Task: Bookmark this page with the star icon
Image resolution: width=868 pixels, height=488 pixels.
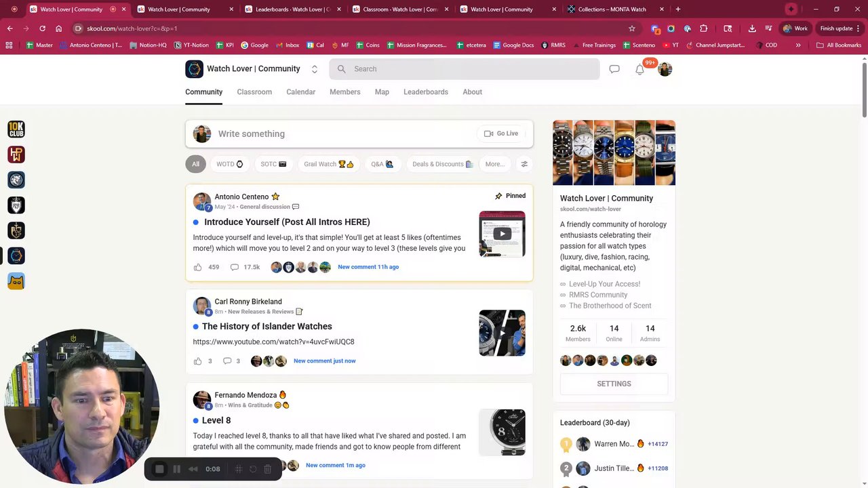Action: tap(632, 28)
